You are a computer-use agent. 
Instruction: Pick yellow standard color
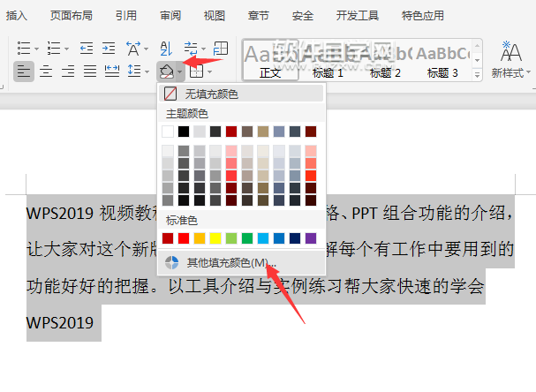215,238
